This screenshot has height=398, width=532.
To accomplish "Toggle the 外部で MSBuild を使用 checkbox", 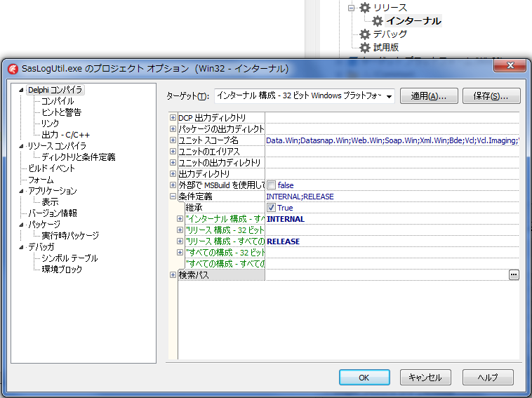I will coord(271,185).
